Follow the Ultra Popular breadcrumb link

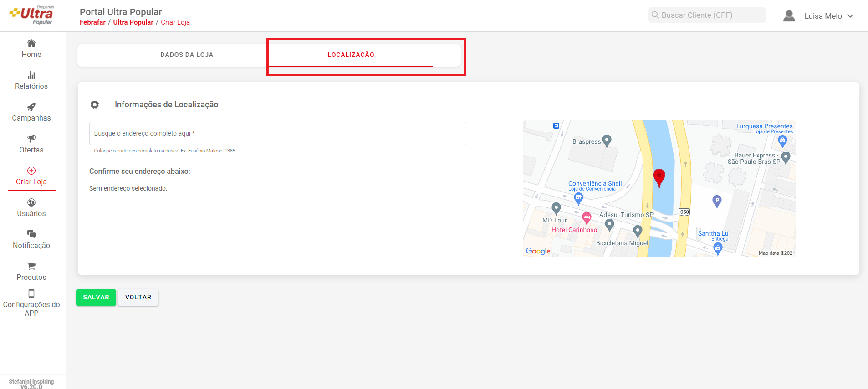coord(133,22)
